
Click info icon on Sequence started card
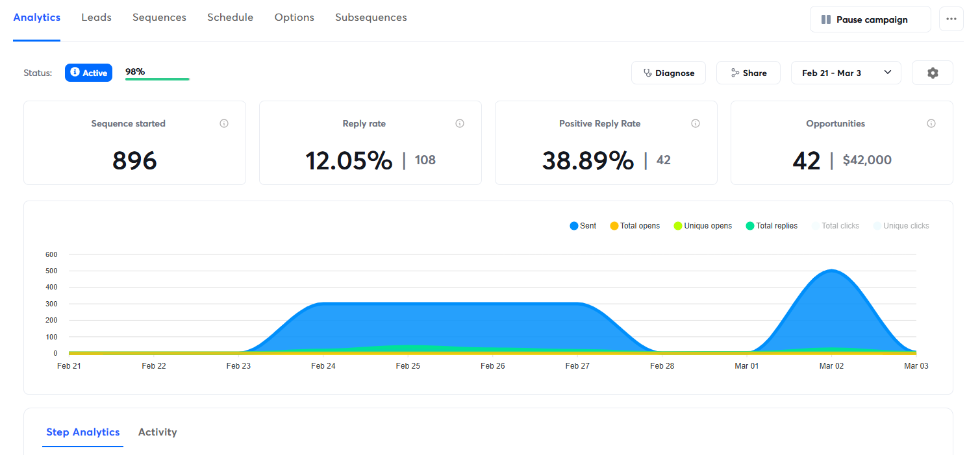point(224,123)
